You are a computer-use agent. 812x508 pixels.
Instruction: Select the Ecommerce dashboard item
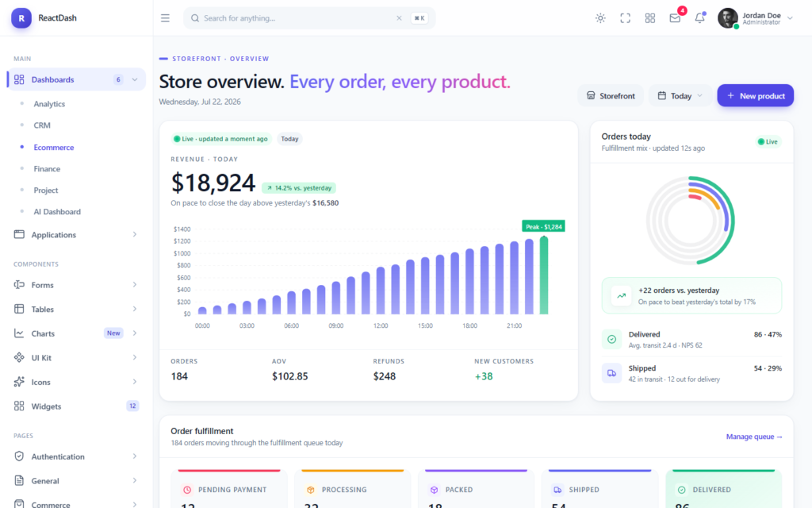pyautogui.click(x=54, y=147)
